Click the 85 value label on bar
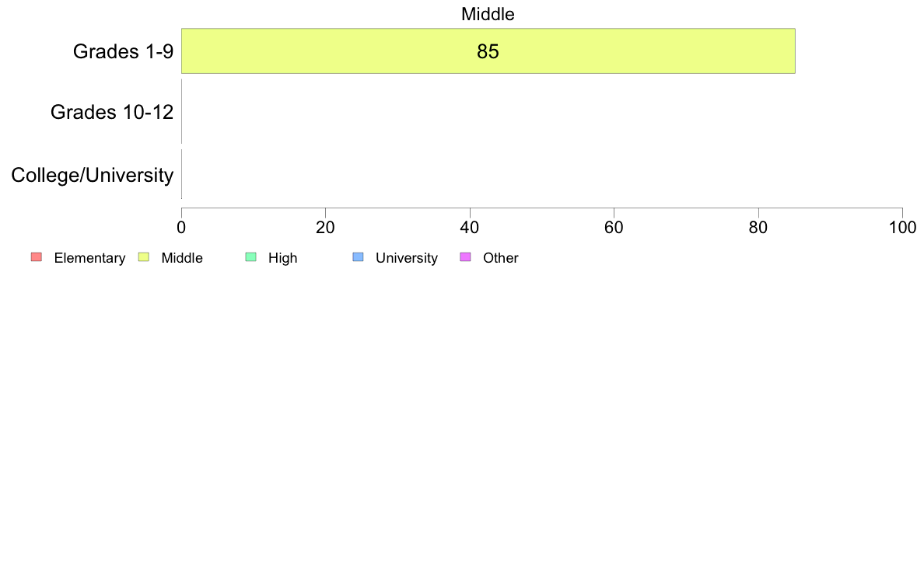The width and height of the screenshot is (924, 572). (488, 52)
